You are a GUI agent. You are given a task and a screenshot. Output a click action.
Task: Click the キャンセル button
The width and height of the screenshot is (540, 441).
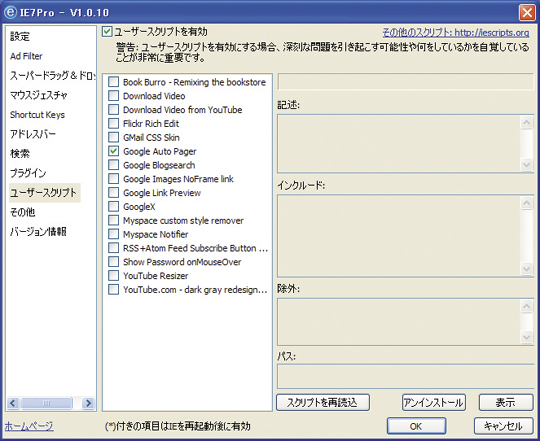[x=503, y=426]
